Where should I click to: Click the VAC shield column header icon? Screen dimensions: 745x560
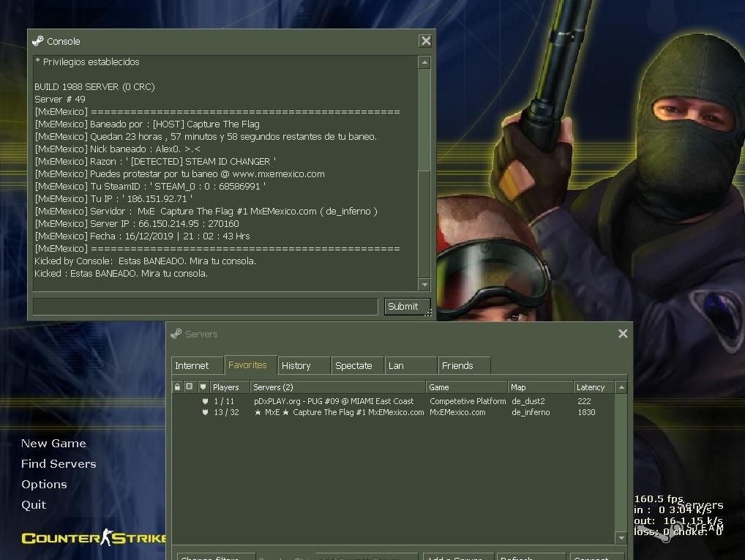pos(203,387)
